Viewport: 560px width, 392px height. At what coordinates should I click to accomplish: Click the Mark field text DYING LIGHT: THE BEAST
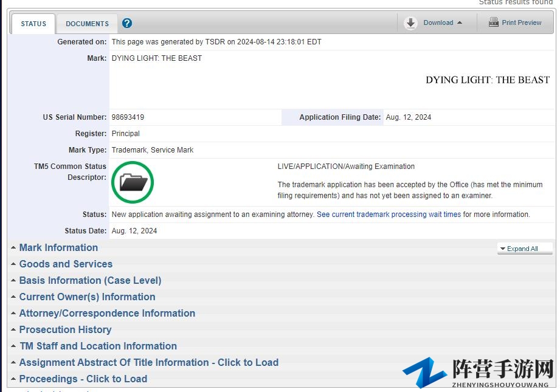(x=156, y=58)
